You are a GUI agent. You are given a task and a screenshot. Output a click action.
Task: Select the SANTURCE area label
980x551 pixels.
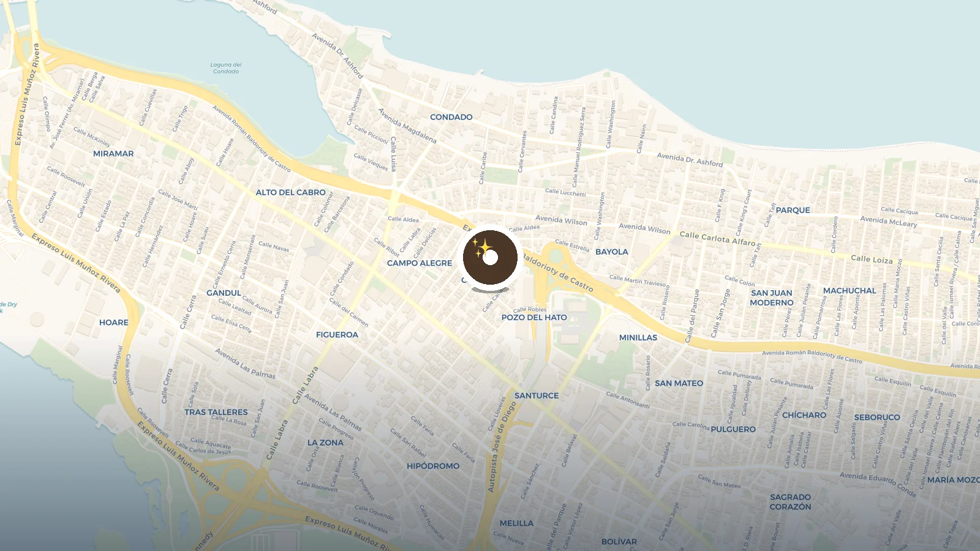(x=537, y=395)
